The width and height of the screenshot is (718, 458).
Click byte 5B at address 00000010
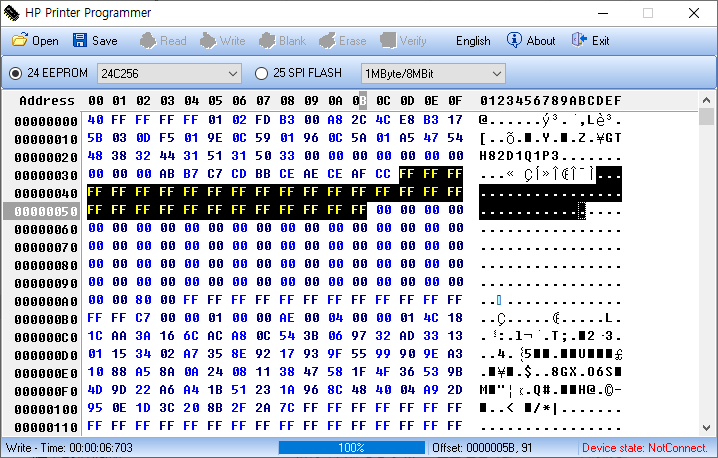95,138
